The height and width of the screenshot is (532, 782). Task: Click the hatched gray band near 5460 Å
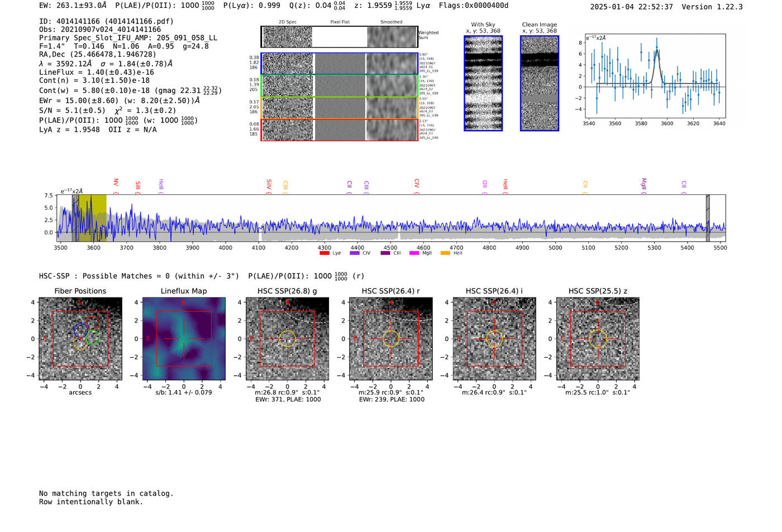(x=708, y=218)
